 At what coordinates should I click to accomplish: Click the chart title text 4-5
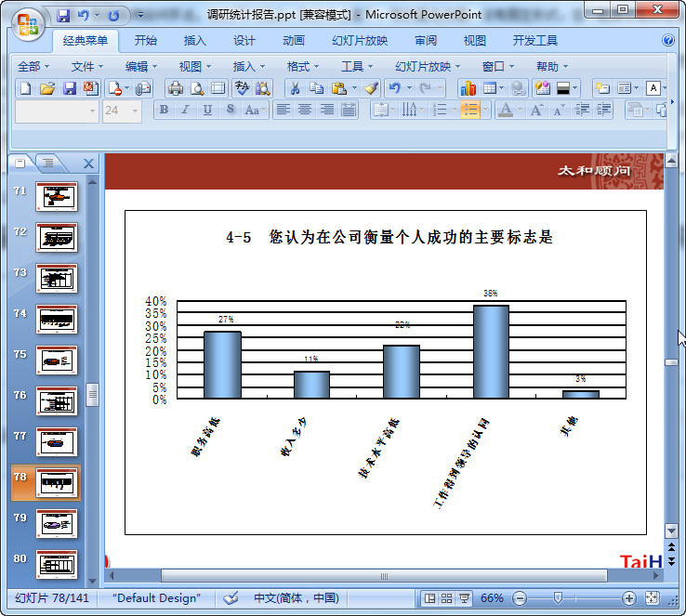[389, 237]
